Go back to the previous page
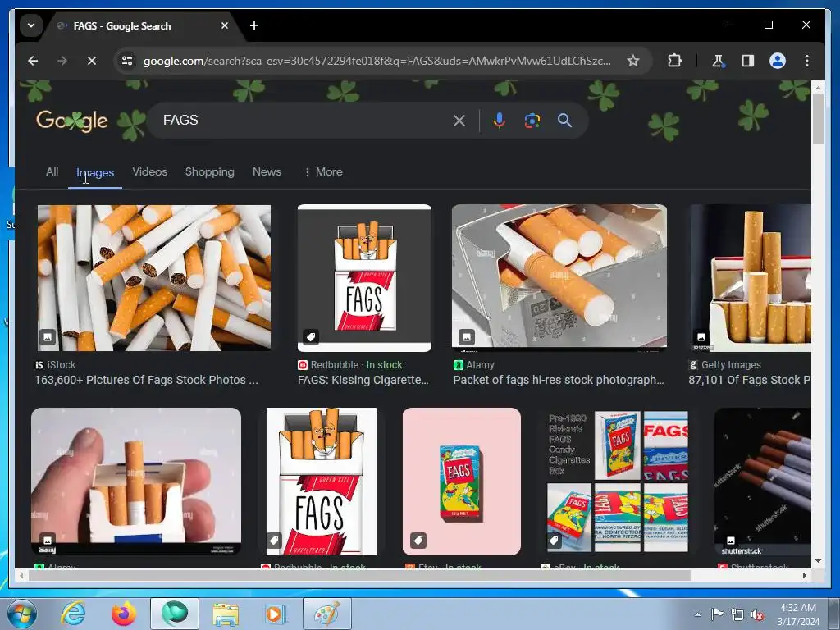This screenshot has width=840, height=630. point(33,61)
